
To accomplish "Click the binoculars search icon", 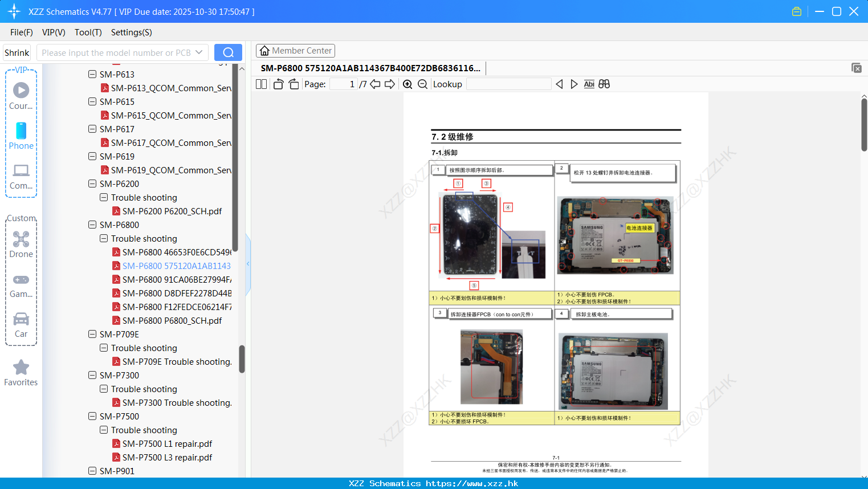I will tap(604, 84).
